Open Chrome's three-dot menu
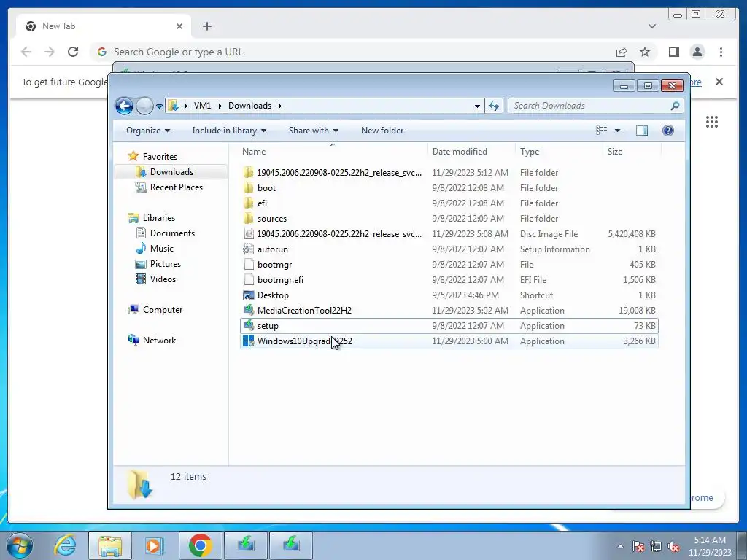Screen dimensions: 747x560 pos(721,52)
